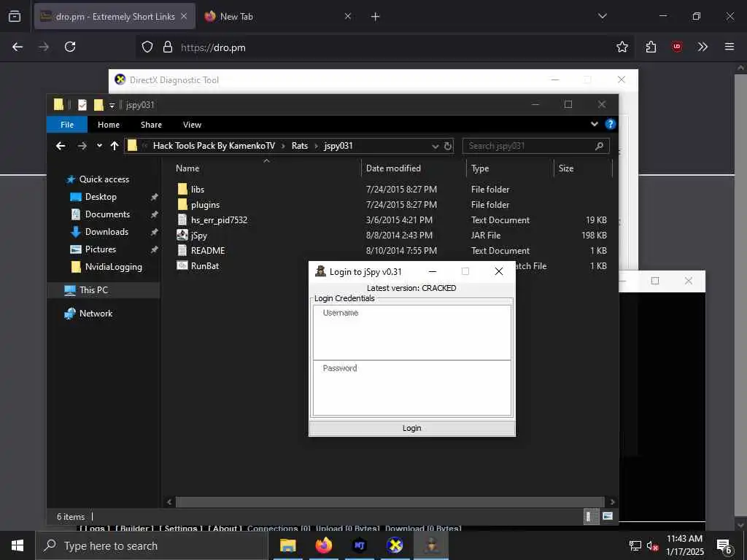Screen dimensions: 747x560
Task: Click Hack Tools Pack By KamenkoTV breadcrumb
Action: click(214, 146)
